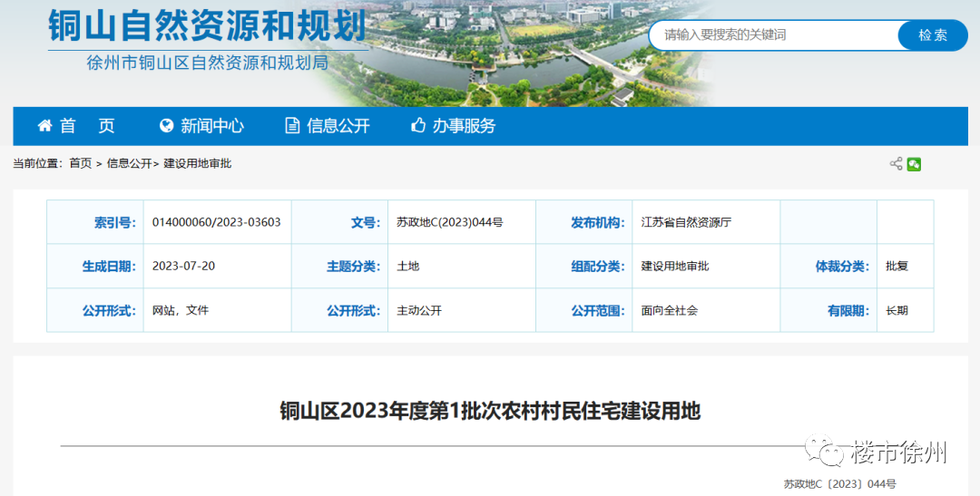Click the article title 铜山区2023年度第1批次农村村民住宅建设用地

point(490,412)
